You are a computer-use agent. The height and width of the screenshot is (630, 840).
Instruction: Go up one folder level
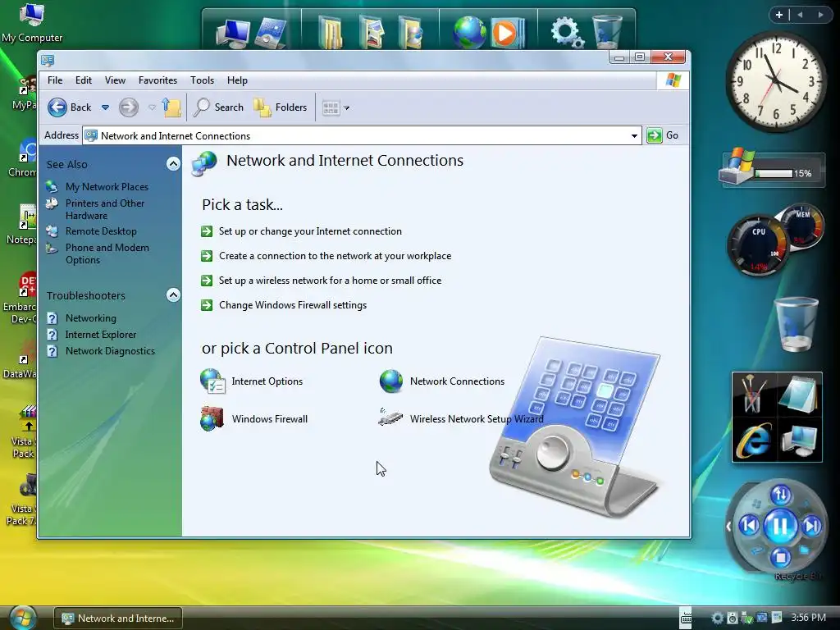171,107
